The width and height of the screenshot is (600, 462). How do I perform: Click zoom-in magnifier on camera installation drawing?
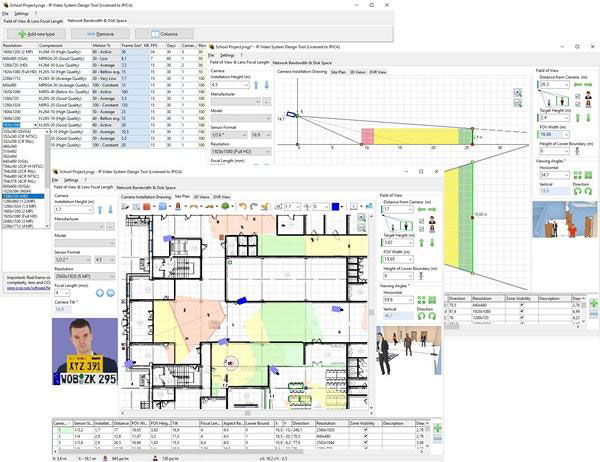[517, 92]
